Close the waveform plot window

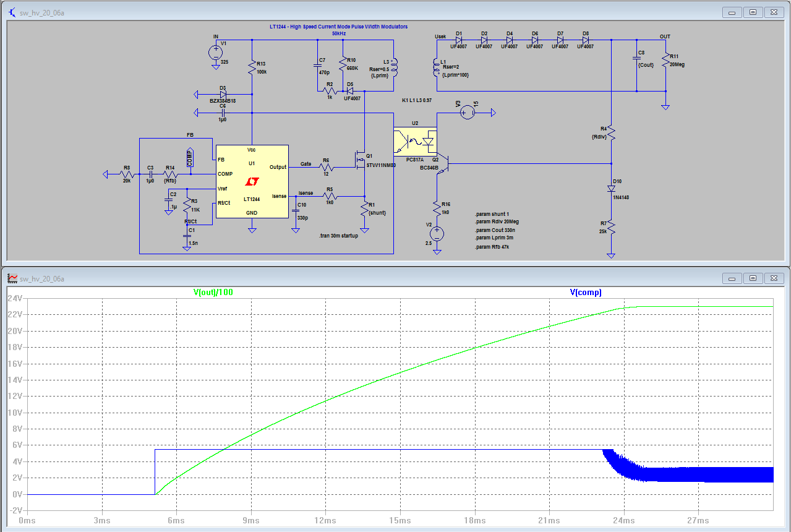click(773, 278)
